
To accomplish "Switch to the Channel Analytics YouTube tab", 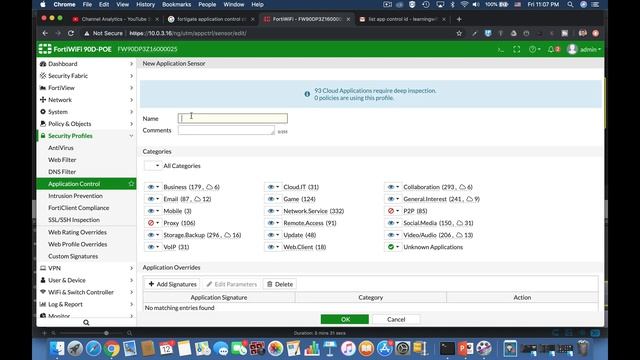I will [x=116, y=19].
